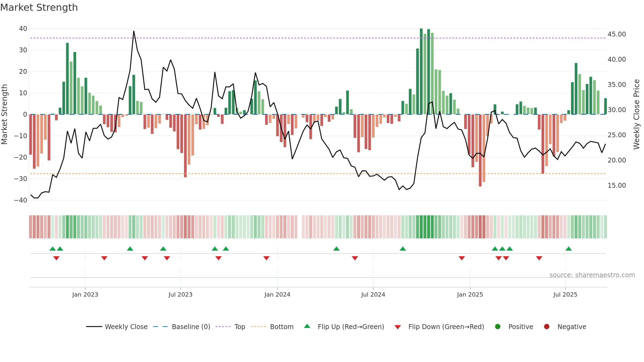This screenshot has height=362, width=644.
Task: Click the source: sharemaestro.com credit
Action: click(x=592, y=275)
